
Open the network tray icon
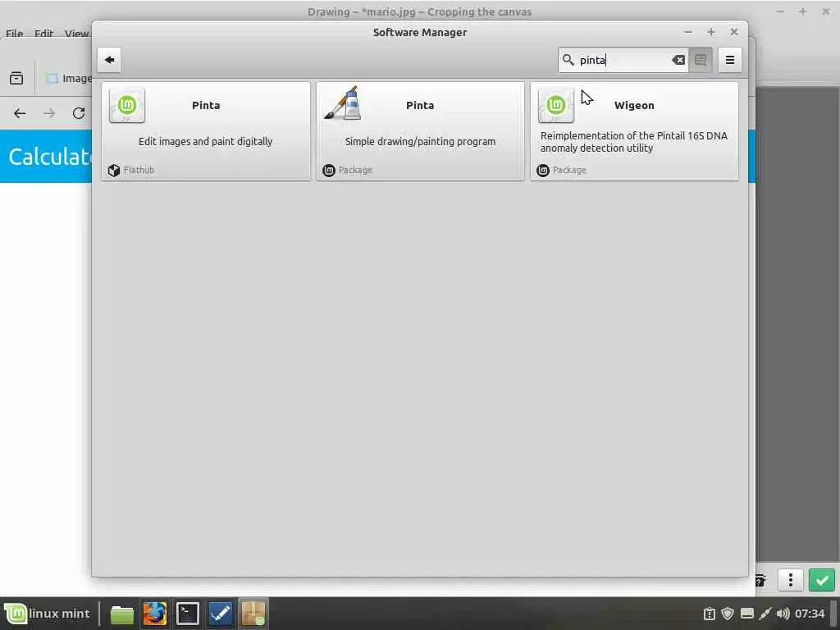765,614
